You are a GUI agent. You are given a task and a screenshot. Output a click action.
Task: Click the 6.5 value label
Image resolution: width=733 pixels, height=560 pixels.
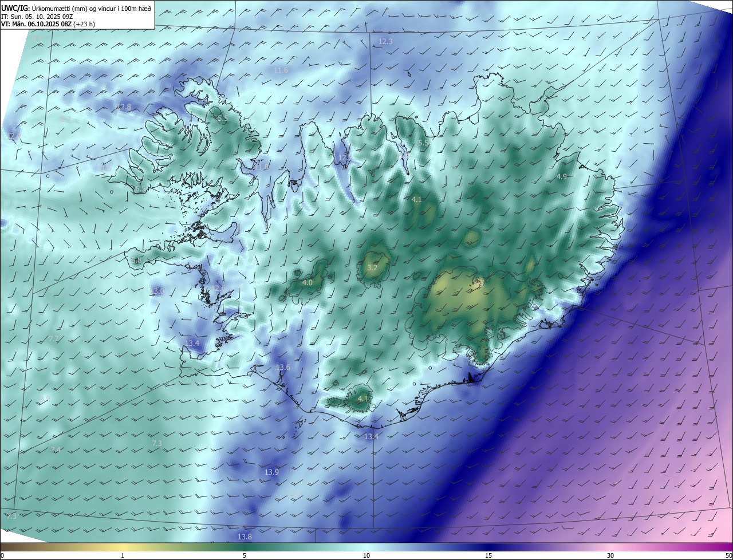point(140,190)
